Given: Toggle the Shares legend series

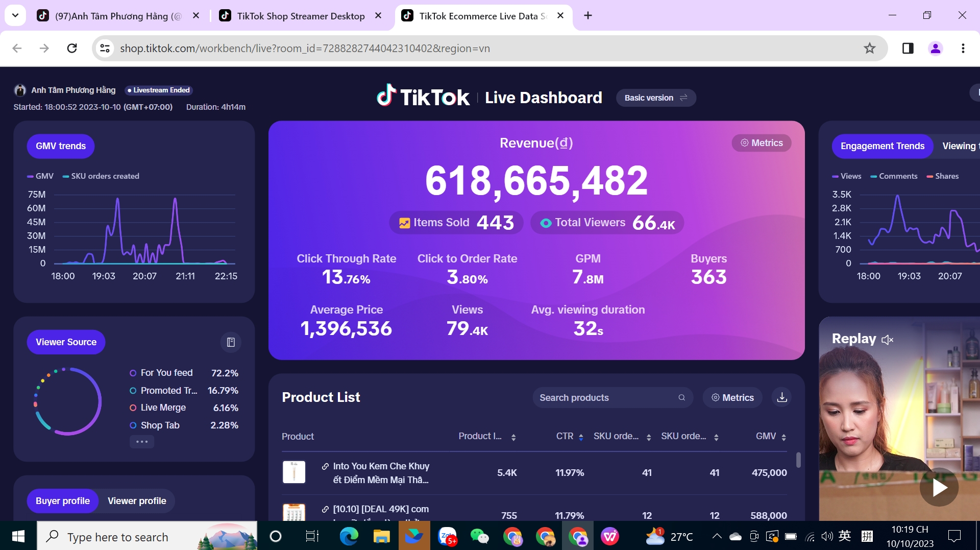Looking at the screenshot, I should point(942,176).
